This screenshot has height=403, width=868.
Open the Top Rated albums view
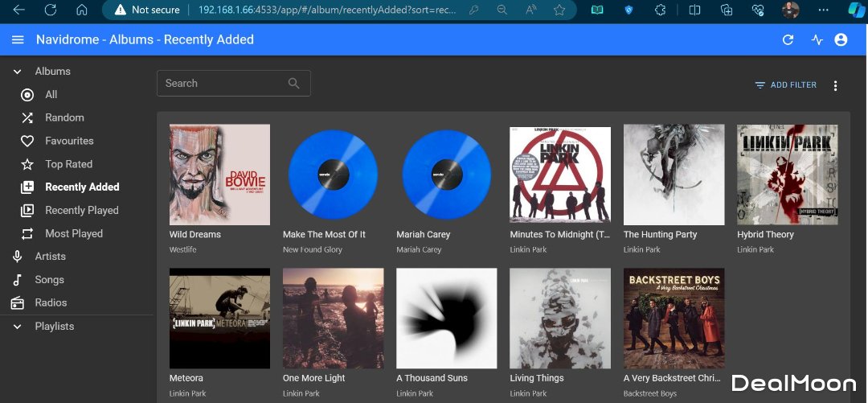coord(68,164)
